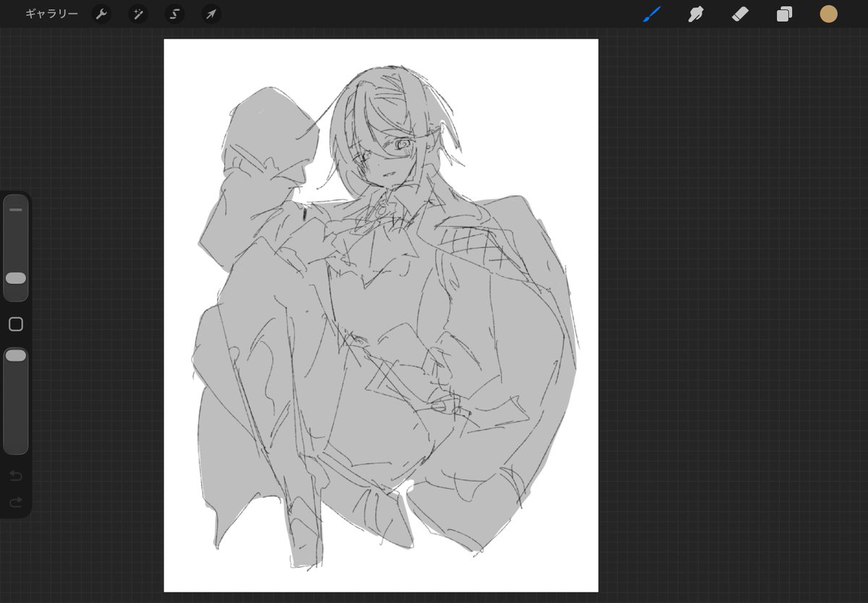Activate the Transform arrow tool
Image resolution: width=868 pixels, height=603 pixels.
pyautogui.click(x=210, y=14)
